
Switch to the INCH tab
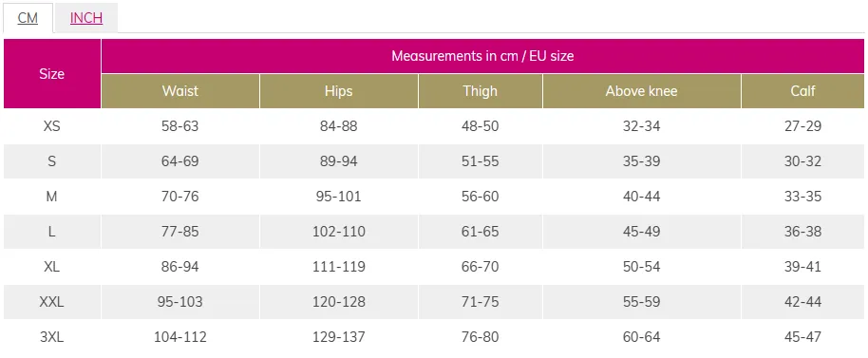click(x=86, y=18)
